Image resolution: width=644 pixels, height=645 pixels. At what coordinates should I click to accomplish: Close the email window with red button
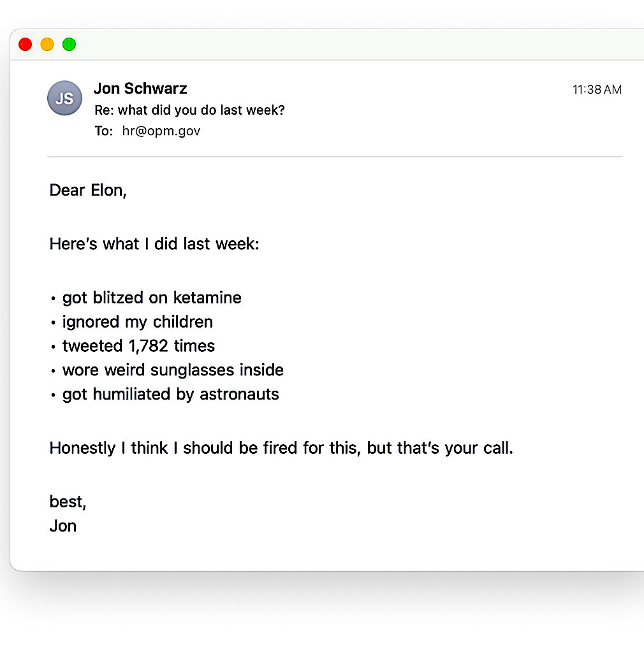(25, 44)
